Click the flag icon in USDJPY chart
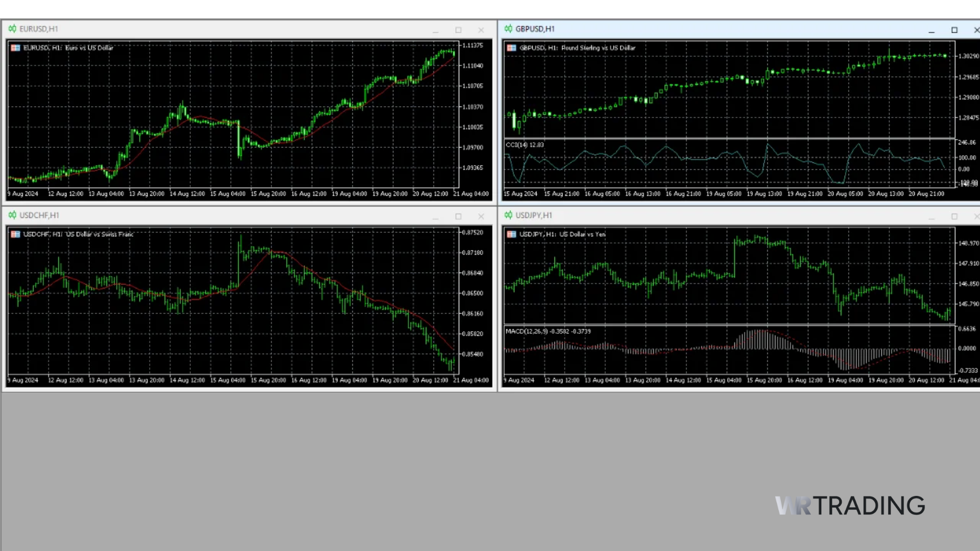 [511, 234]
